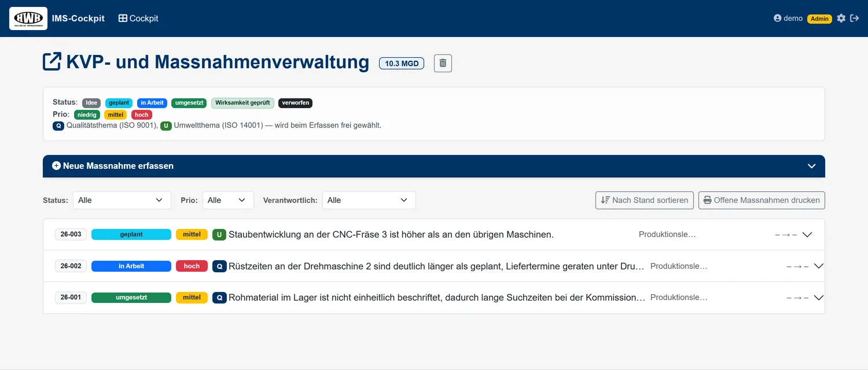
Task: Click U icon in Staubentwicklung row
Action: click(219, 234)
